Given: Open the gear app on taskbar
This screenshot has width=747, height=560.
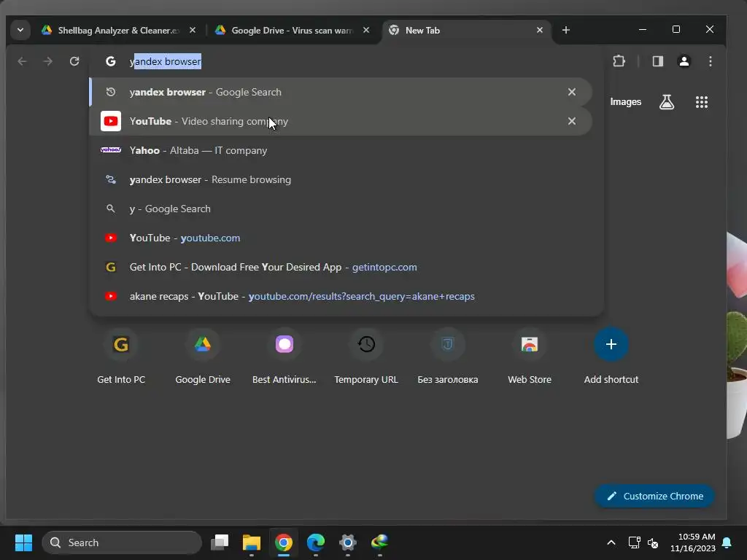Looking at the screenshot, I should pyautogui.click(x=348, y=542).
